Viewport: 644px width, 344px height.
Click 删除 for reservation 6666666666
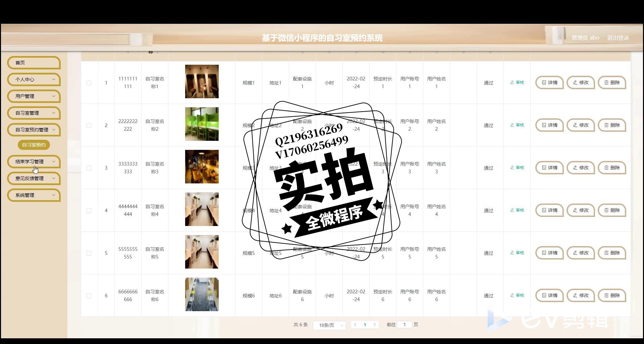612,295
